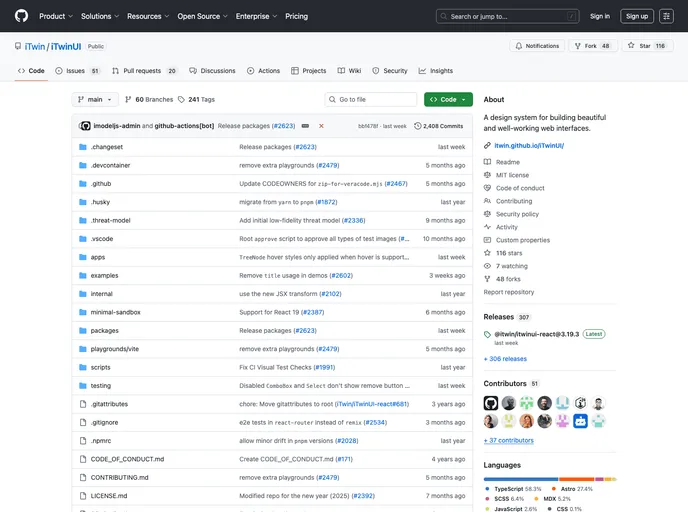Image resolution: width=688 pixels, height=512 pixels.
Task: Open the command palette icon in header
Action: click(x=666, y=16)
